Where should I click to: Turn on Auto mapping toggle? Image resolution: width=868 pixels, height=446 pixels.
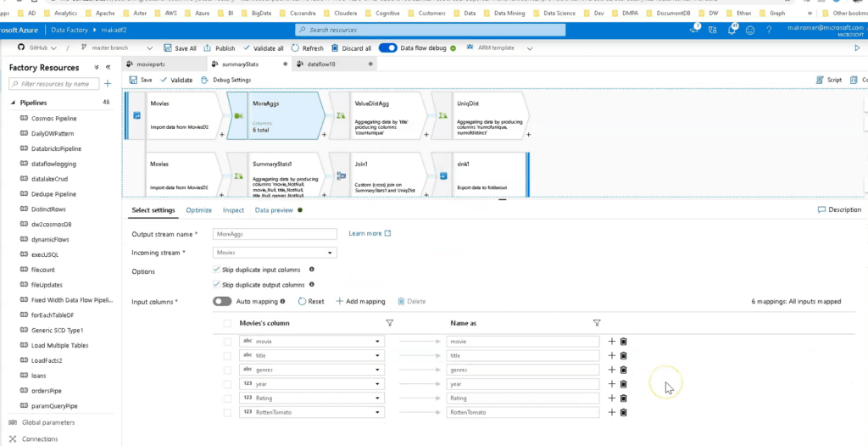tap(222, 301)
